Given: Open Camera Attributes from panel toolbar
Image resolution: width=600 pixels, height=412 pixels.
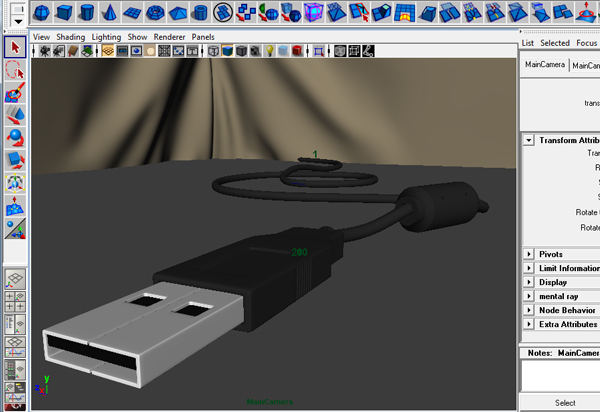Looking at the screenshot, I should click(59, 51).
